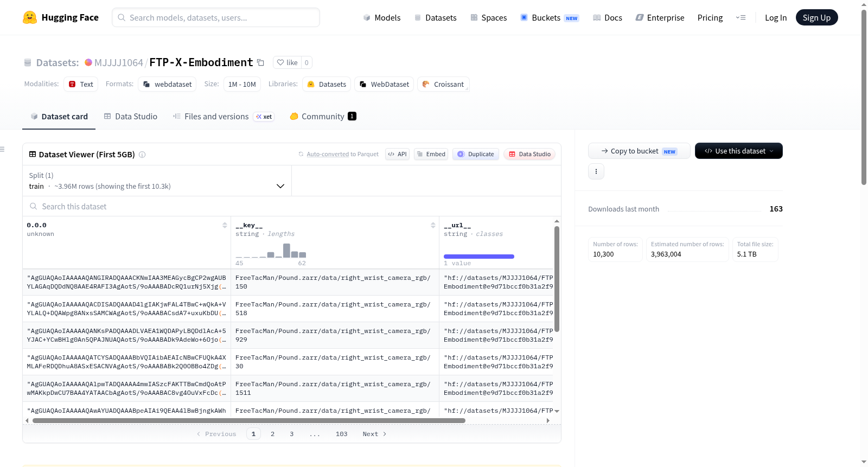Go to page 2 of rows
Image resolution: width=868 pixels, height=467 pixels.
272,434
